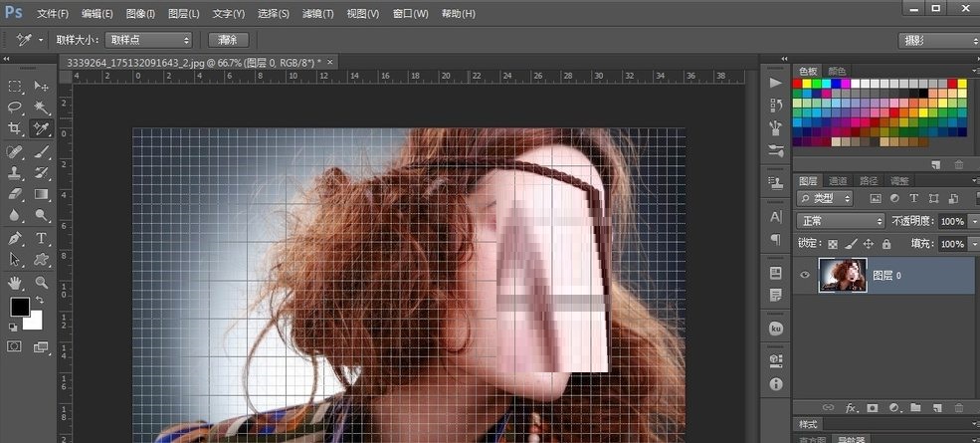The height and width of the screenshot is (443, 980).
Task: Open the eyedropper tool preset picker arrow
Action: 41,40
